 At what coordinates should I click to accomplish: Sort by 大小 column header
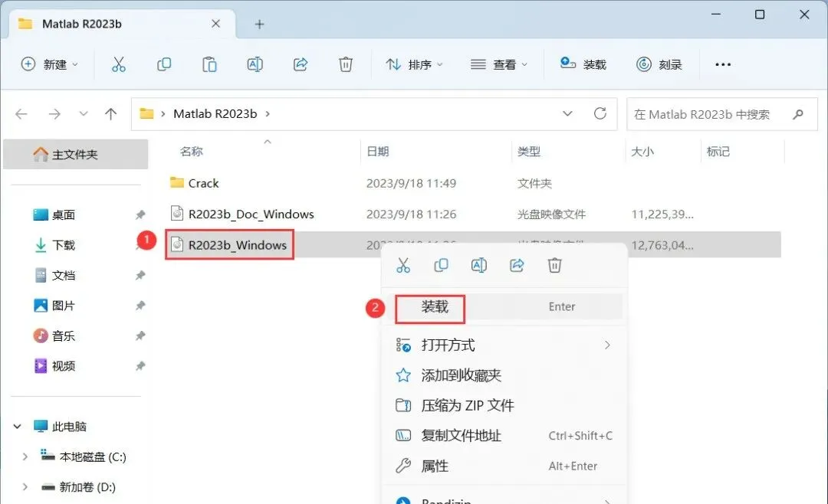642,152
